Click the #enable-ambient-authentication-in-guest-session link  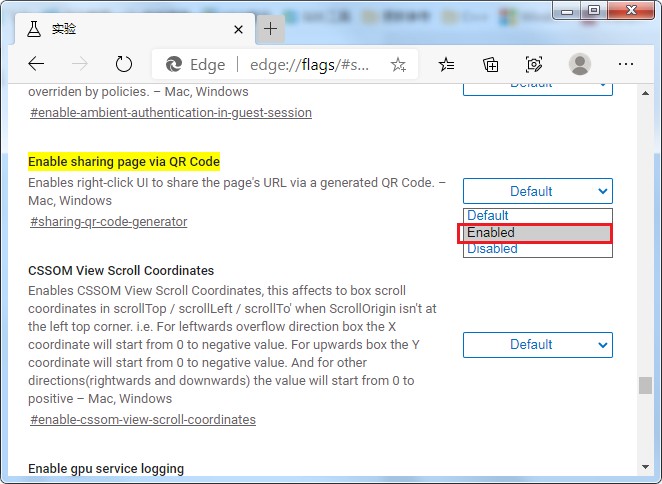pyautogui.click(x=171, y=112)
